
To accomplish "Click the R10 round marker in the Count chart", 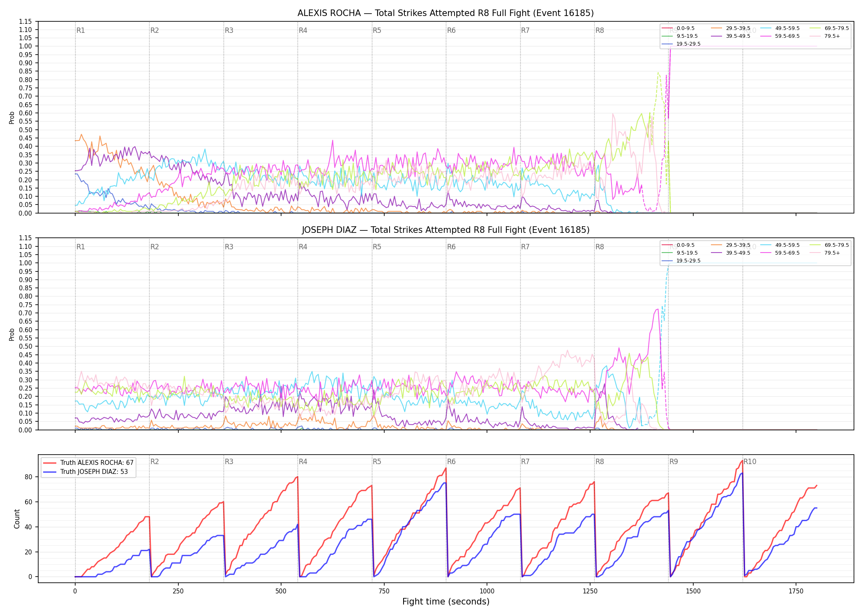I will 750,462.
